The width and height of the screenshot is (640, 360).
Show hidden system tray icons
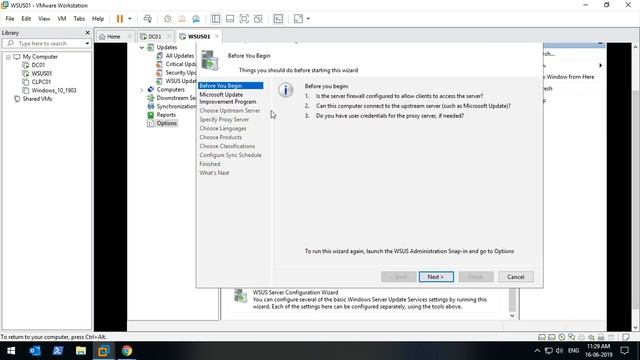pos(537,351)
